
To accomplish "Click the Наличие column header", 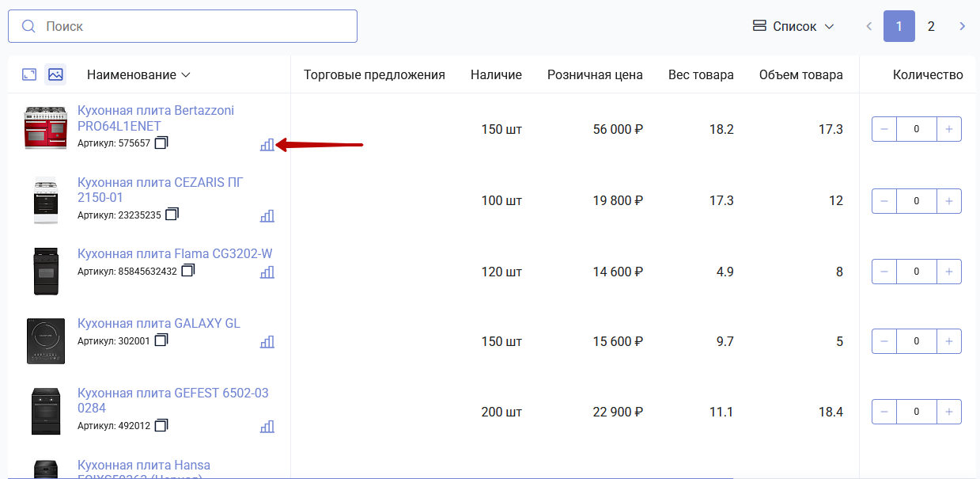I will click(496, 74).
